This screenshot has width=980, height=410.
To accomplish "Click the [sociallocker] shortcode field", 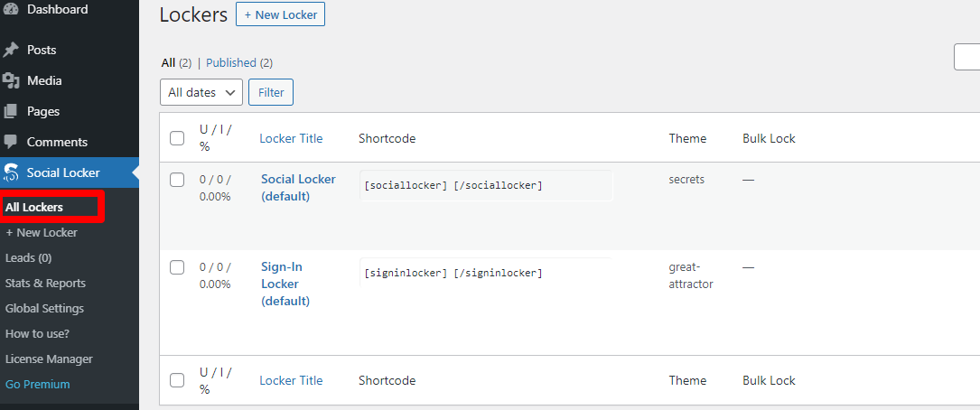I will pyautogui.click(x=485, y=185).
